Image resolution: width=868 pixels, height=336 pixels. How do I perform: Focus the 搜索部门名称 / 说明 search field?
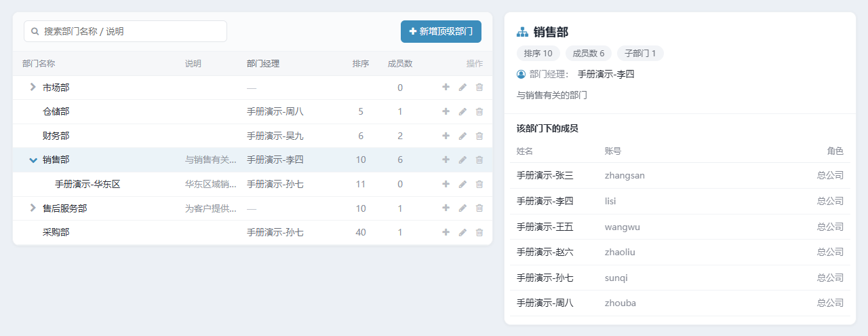pos(125,31)
